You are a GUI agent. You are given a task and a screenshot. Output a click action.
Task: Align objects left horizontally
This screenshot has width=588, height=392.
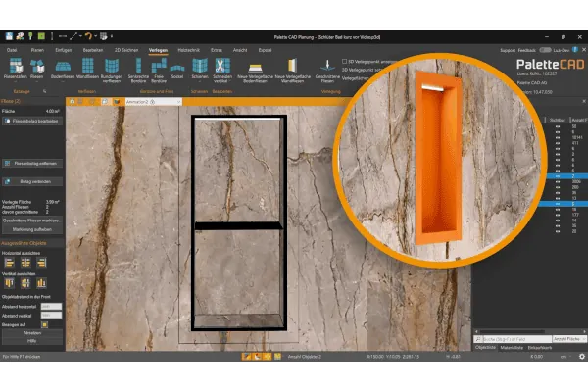pyautogui.click(x=10, y=263)
